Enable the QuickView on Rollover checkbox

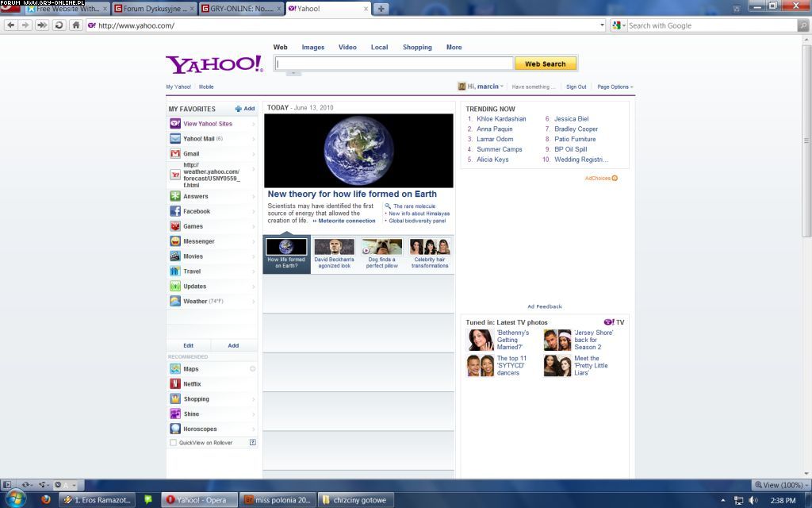coord(173,443)
